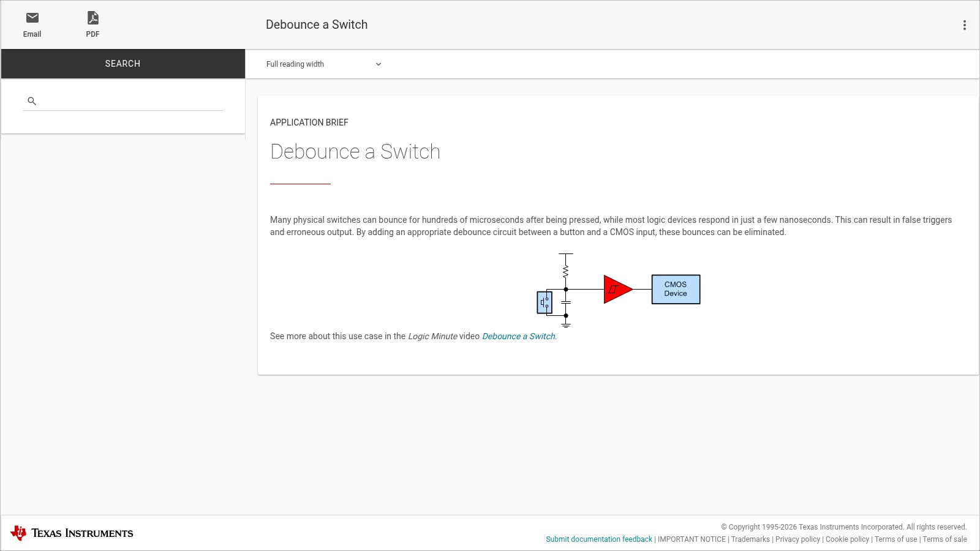
Task: Click the magnifier icon in search box
Action: (x=32, y=101)
